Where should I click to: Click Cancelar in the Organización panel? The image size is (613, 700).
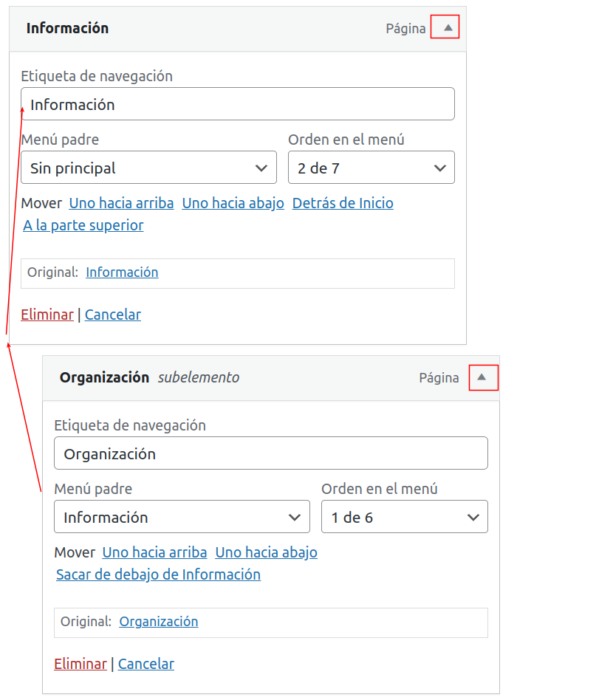point(146,664)
